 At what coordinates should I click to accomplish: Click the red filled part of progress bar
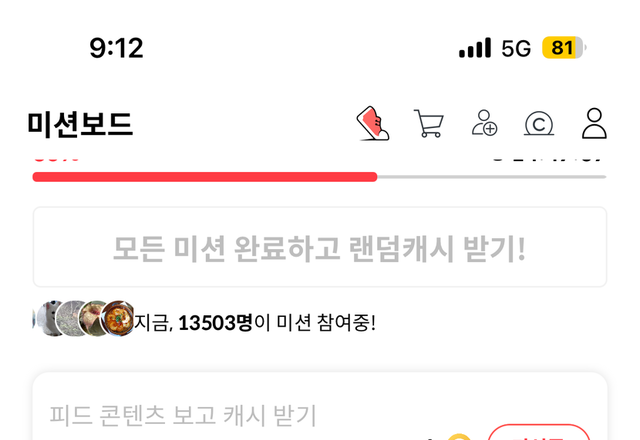click(205, 177)
